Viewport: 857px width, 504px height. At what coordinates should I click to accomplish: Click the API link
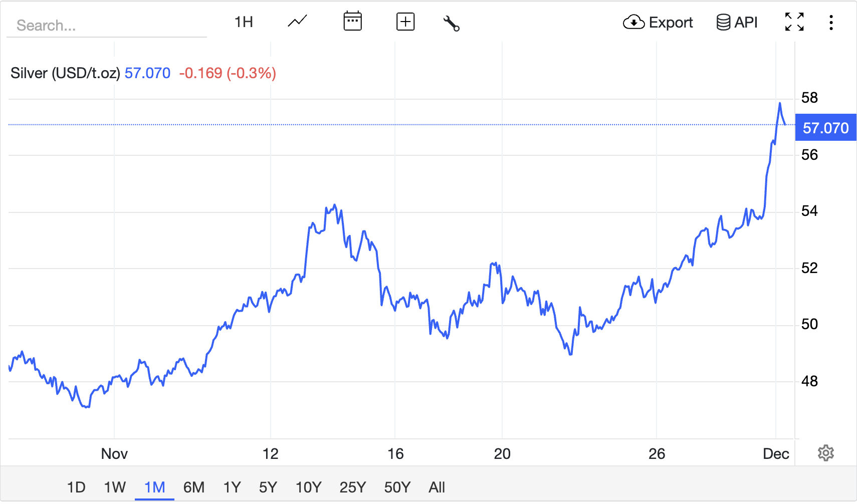[x=745, y=22]
